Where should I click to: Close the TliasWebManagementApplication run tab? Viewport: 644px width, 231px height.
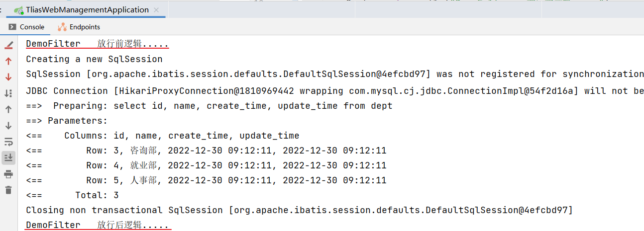[x=157, y=10]
